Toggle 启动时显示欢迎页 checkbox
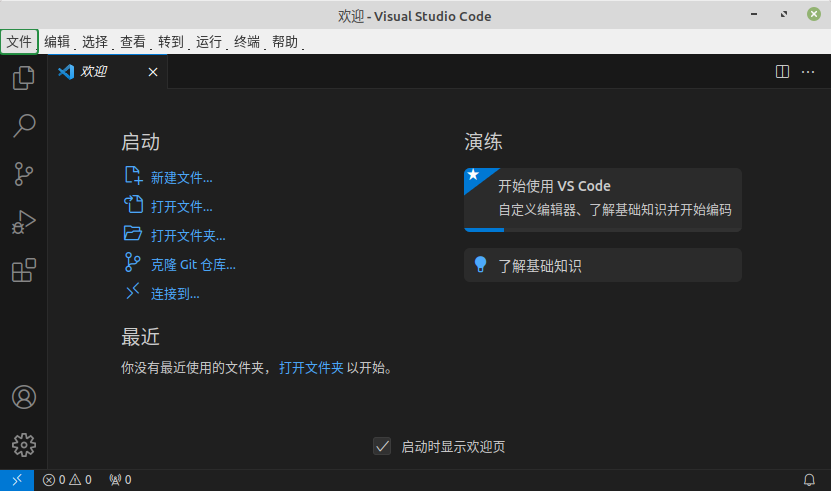This screenshot has height=491, width=831. tap(382, 446)
